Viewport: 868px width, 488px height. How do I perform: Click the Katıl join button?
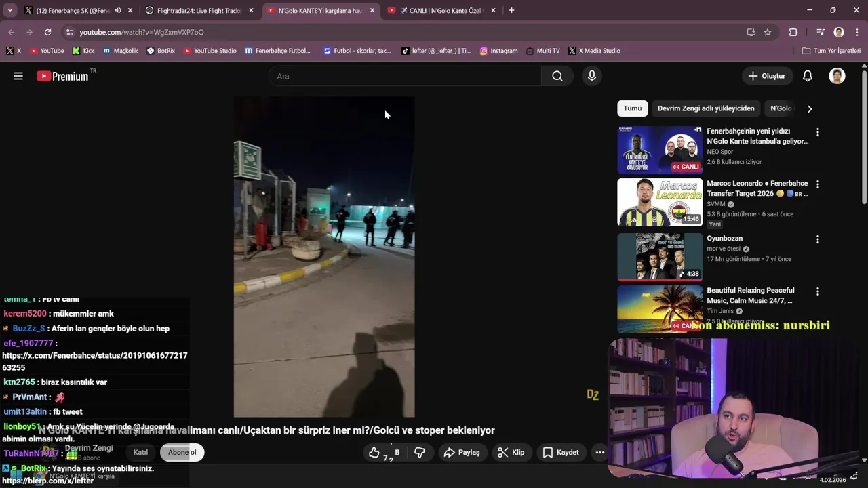140,452
